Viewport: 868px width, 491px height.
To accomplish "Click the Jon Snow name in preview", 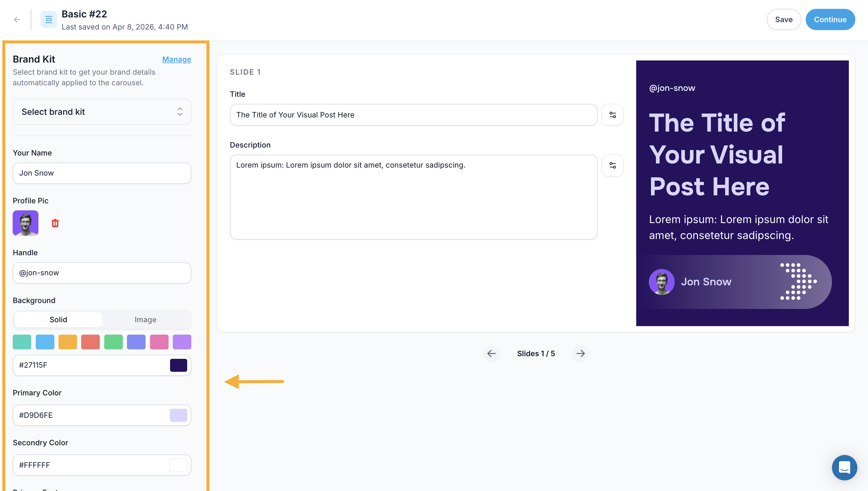I will point(706,281).
